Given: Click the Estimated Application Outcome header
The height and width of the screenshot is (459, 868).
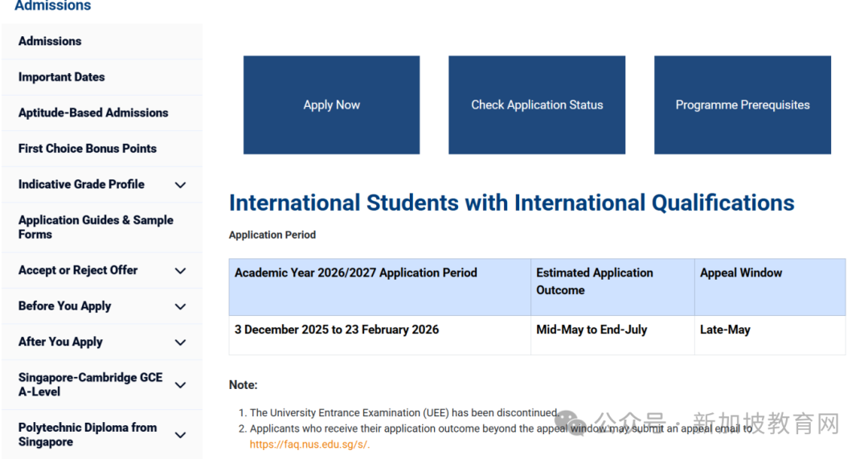Looking at the screenshot, I should 595,281.
